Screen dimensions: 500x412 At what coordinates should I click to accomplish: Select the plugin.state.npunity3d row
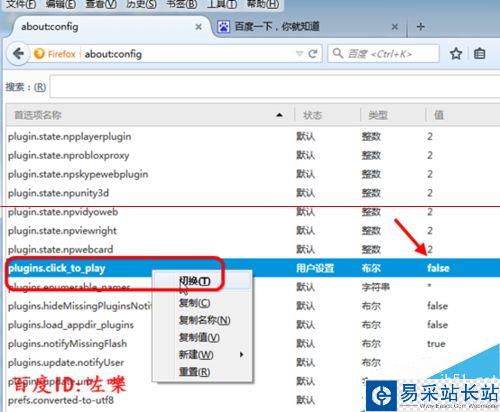[253, 193]
